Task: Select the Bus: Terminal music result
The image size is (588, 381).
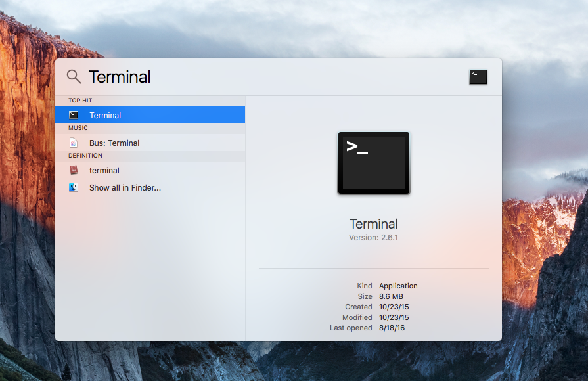Action: (150, 143)
